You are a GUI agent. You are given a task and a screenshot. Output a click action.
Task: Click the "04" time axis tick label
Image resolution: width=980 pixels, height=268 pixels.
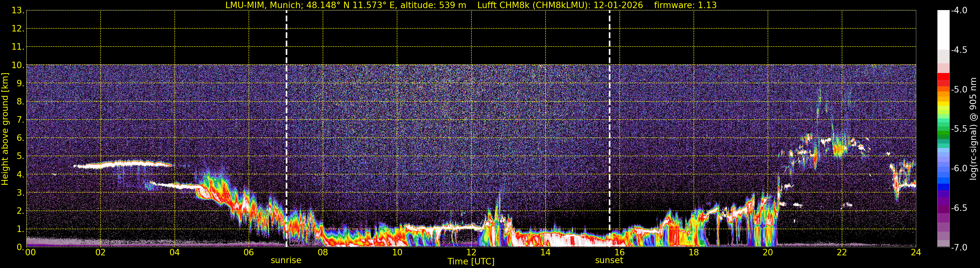point(175,252)
